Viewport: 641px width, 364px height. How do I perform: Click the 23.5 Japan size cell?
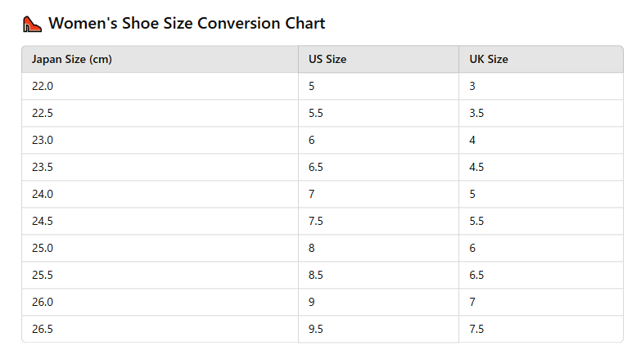click(x=43, y=167)
